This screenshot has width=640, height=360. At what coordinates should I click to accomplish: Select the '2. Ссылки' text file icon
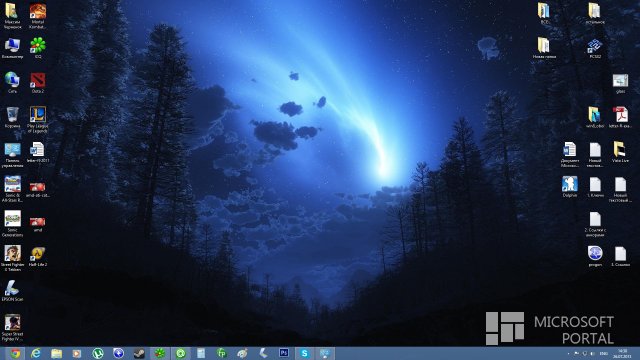(x=595, y=224)
